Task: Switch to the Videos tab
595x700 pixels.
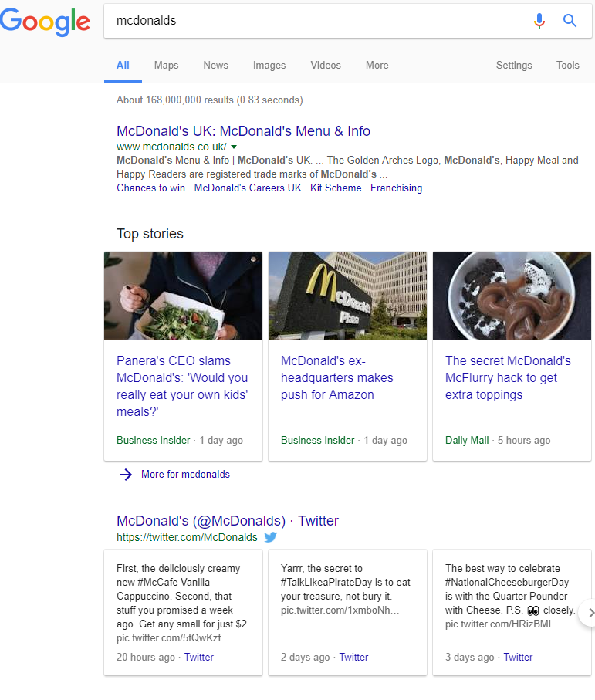Action: (326, 65)
